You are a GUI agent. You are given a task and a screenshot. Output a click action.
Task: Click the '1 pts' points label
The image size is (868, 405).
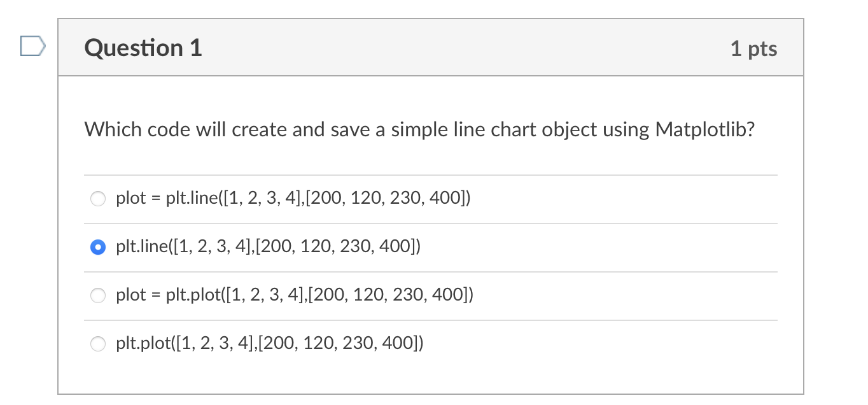point(753,48)
